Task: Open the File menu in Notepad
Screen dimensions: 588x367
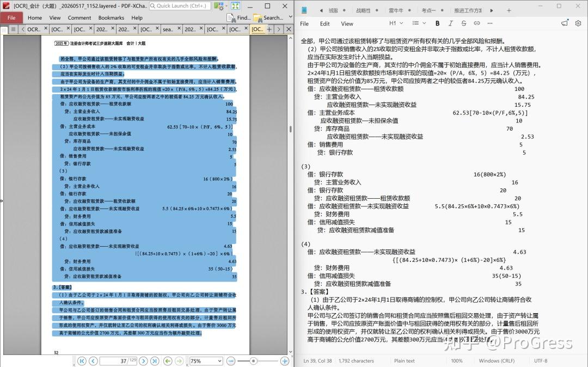Action: click(304, 23)
